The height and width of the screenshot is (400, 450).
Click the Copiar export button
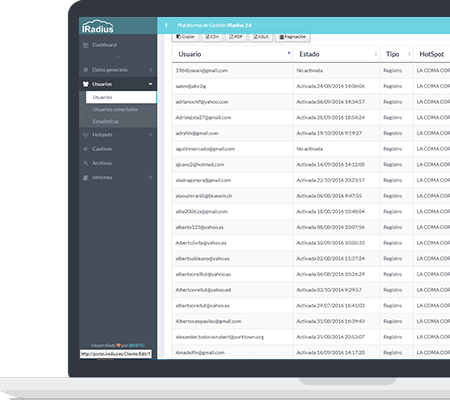click(x=186, y=37)
